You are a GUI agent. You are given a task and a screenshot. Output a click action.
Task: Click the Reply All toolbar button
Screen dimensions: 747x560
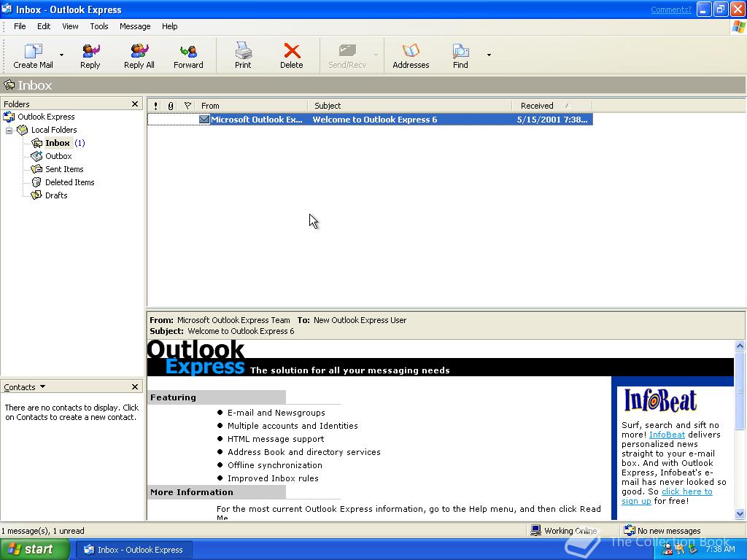tap(139, 55)
